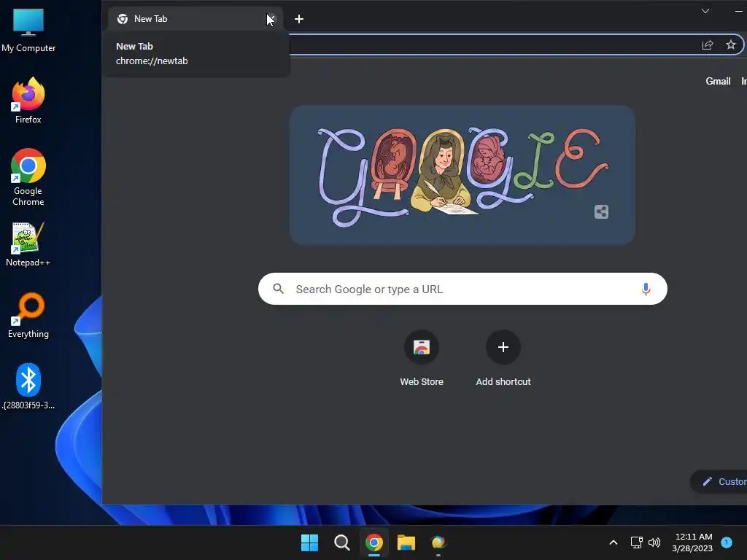Open a new tab with the plus button
The image size is (747, 560).
coord(298,19)
